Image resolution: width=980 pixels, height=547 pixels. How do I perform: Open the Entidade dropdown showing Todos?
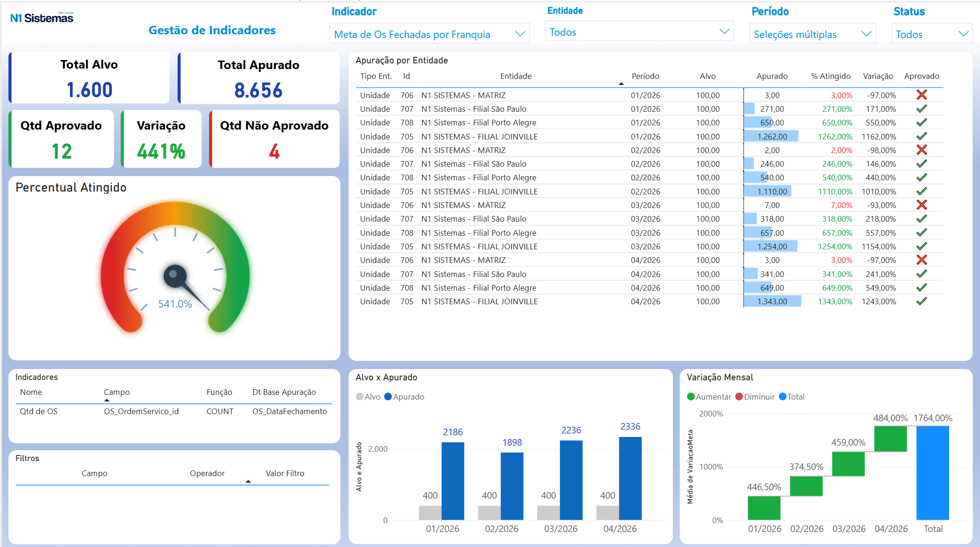tap(639, 31)
